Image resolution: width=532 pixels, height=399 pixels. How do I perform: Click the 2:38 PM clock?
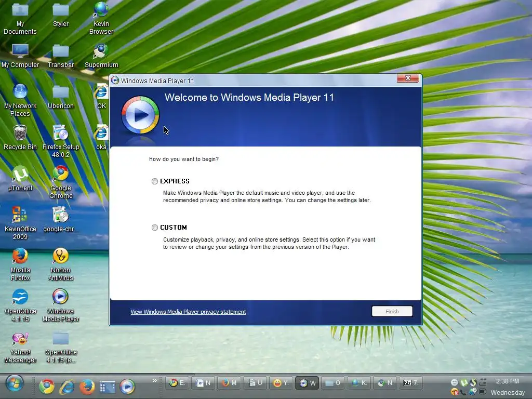pyautogui.click(x=507, y=381)
